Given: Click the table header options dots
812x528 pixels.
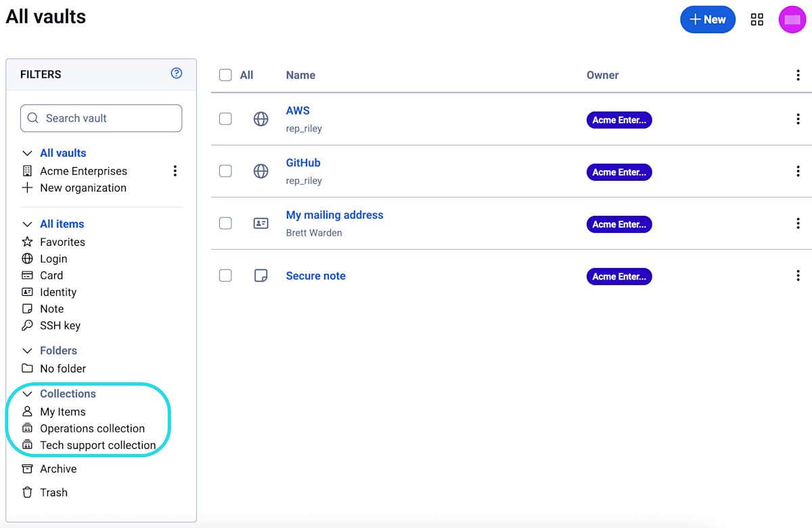Looking at the screenshot, I should (x=798, y=75).
